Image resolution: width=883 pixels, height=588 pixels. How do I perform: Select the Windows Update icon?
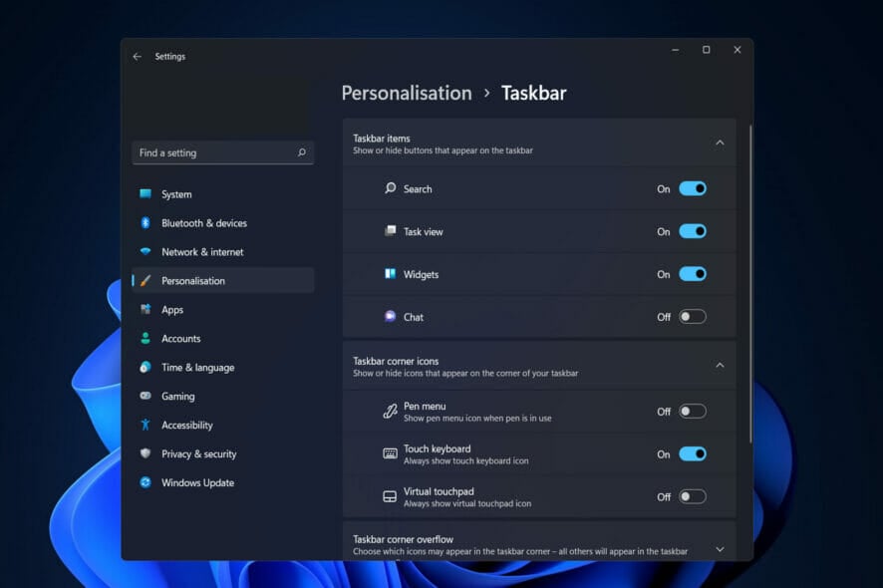(147, 482)
